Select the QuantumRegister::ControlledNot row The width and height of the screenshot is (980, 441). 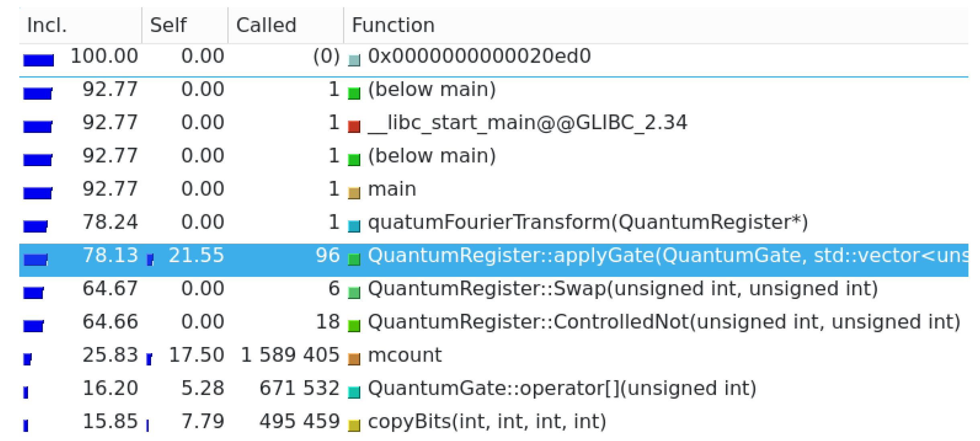click(x=664, y=322)
